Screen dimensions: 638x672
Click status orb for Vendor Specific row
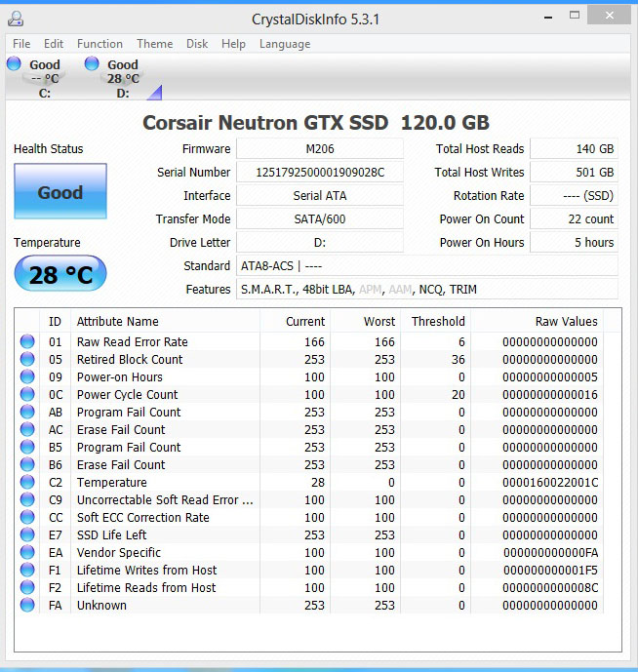pyautogui.click(x=27, y=552)
